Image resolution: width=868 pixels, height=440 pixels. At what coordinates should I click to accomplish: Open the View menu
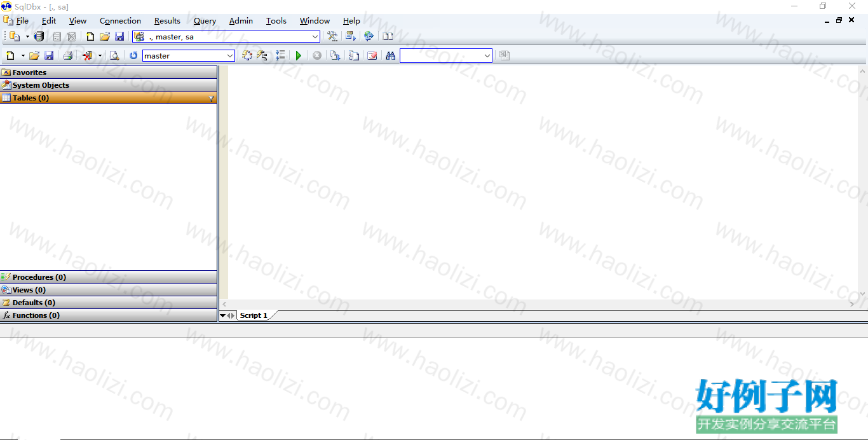pos(78,21)
